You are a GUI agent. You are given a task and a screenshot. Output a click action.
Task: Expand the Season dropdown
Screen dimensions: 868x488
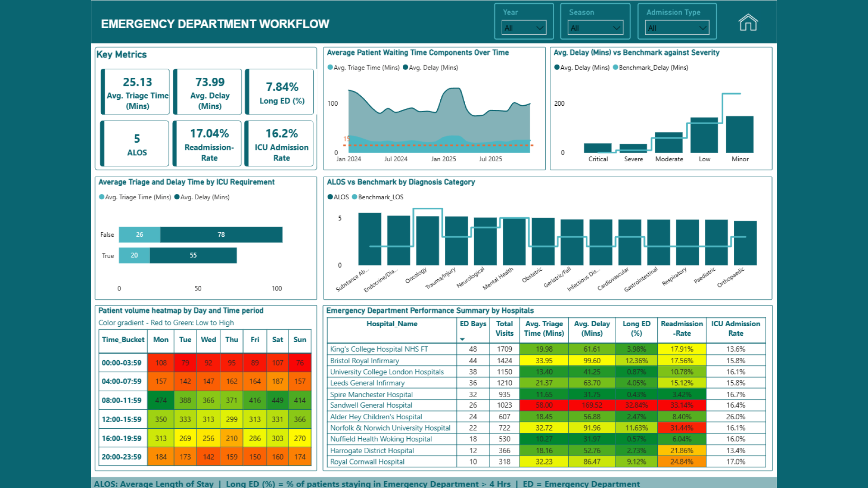coord(595,28)
